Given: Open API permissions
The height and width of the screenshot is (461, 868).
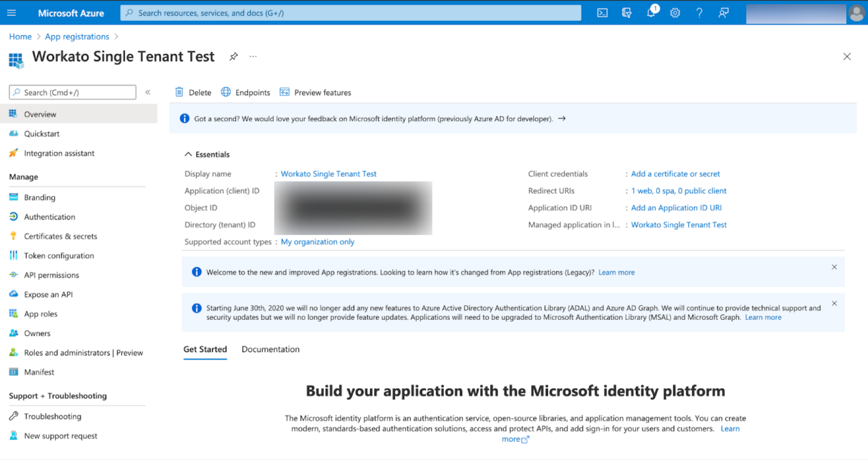Looking at the screenshot, I should (51, 275).
